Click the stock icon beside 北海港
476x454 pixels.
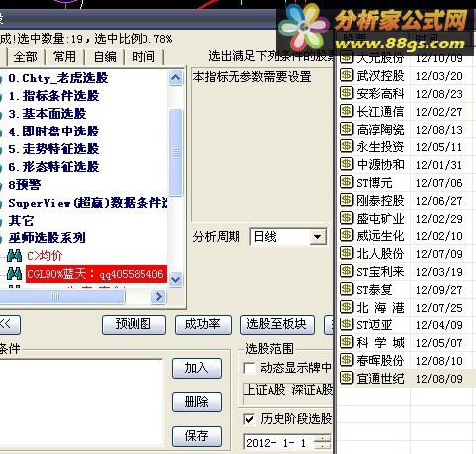pos(346,307)
